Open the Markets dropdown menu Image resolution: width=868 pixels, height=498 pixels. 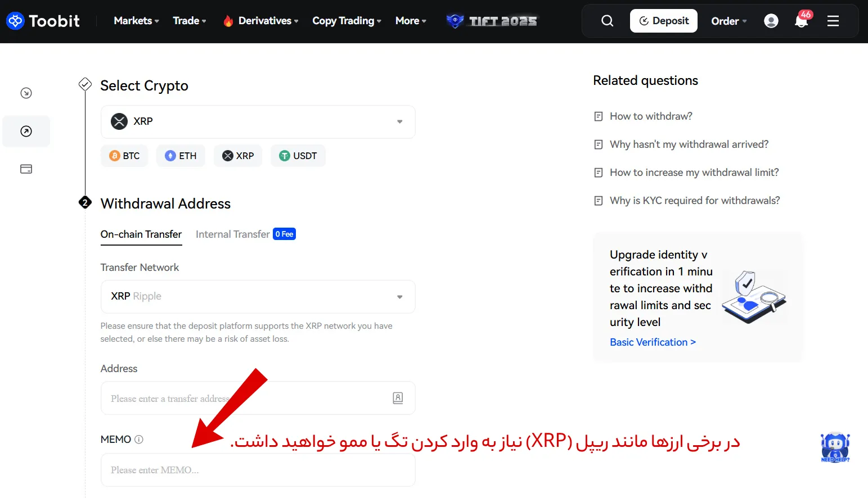137,21
